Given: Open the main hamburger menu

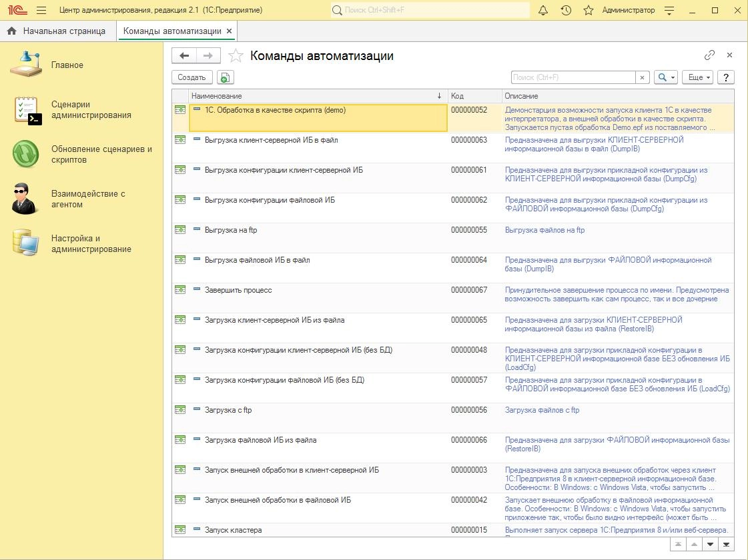Looking at the screenshot, I should (x=41, y=11).
